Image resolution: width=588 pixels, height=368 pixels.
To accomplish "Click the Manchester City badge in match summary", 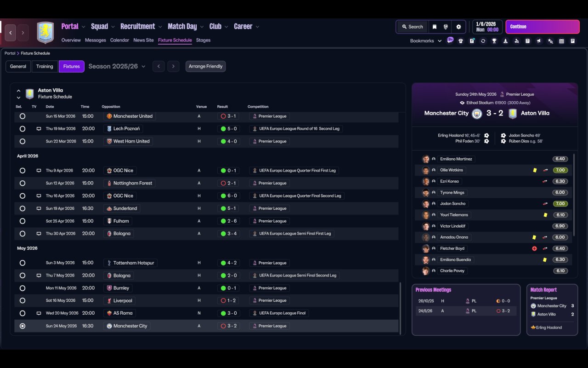I will click(477, 113).
